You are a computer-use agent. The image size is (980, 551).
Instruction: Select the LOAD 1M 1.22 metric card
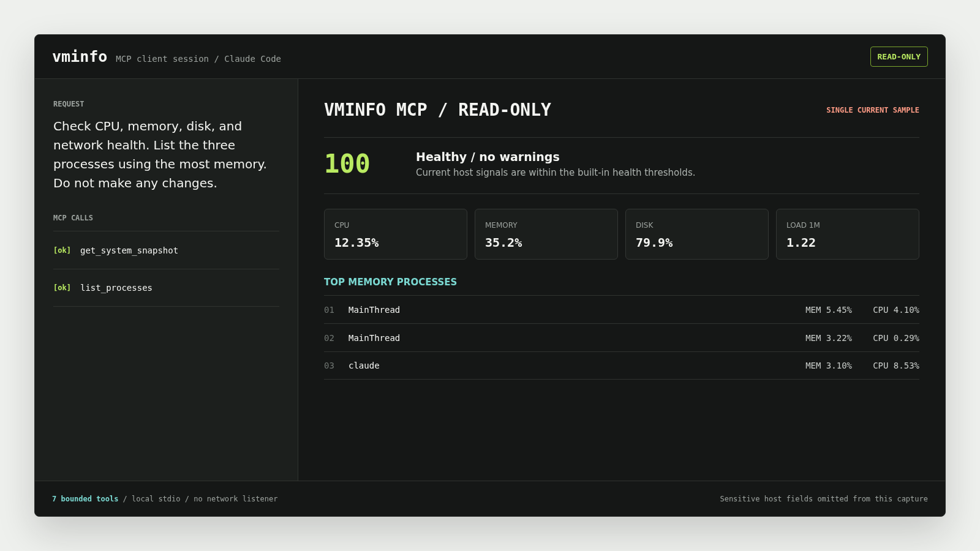click(848, 234)
